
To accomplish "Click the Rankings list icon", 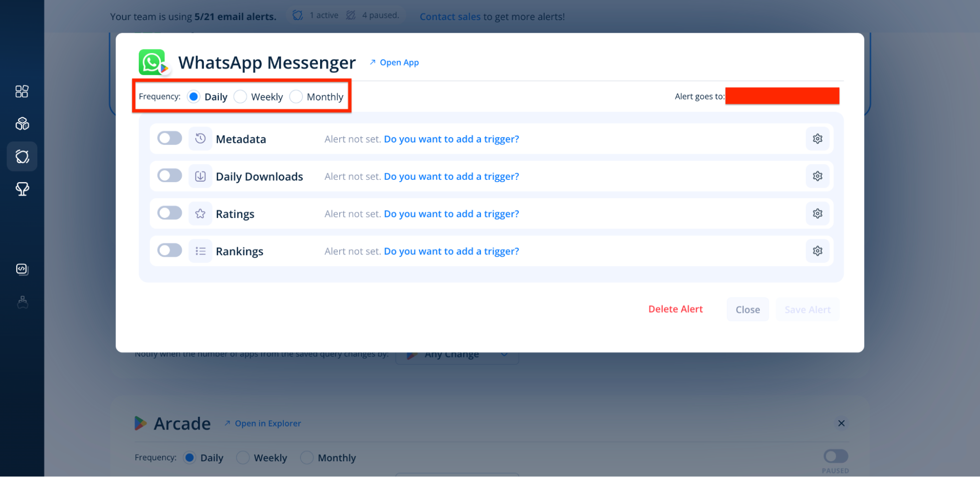I will [201, 251].
